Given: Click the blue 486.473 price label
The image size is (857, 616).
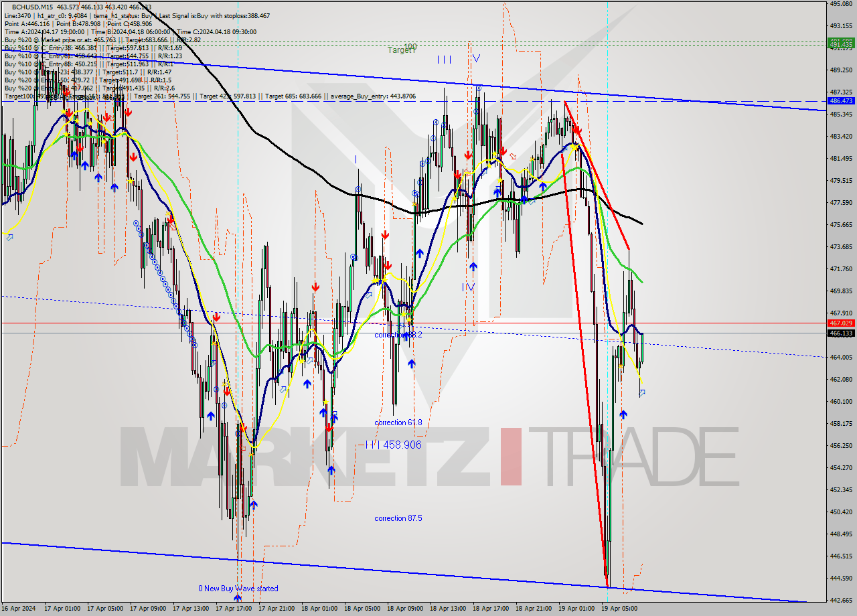Looking at the screenshot, I should (841, 100).
